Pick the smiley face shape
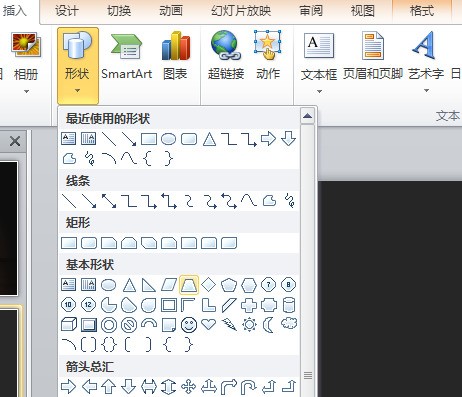Viewport: 462px width, 397px height. pos(189,325)
